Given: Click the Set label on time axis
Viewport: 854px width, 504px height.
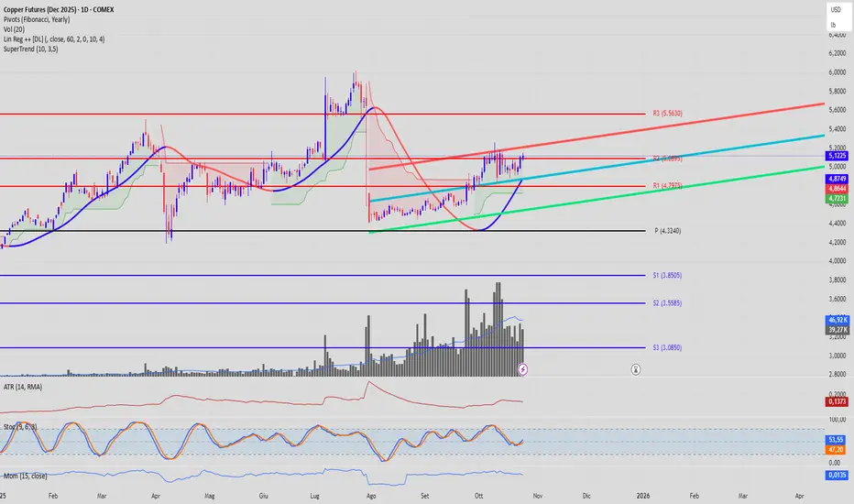Looking at the screenshot, I should pyautogui.click(x=425, y=496).
